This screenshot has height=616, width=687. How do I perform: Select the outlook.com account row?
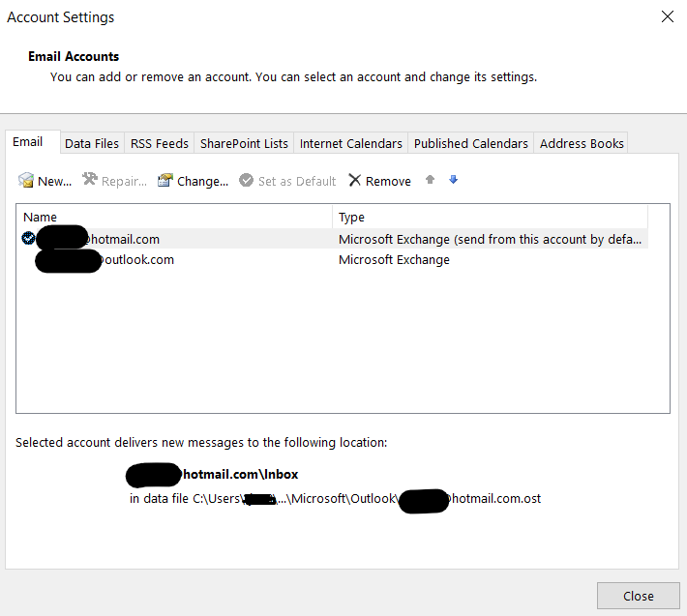(x=332, y=259)
